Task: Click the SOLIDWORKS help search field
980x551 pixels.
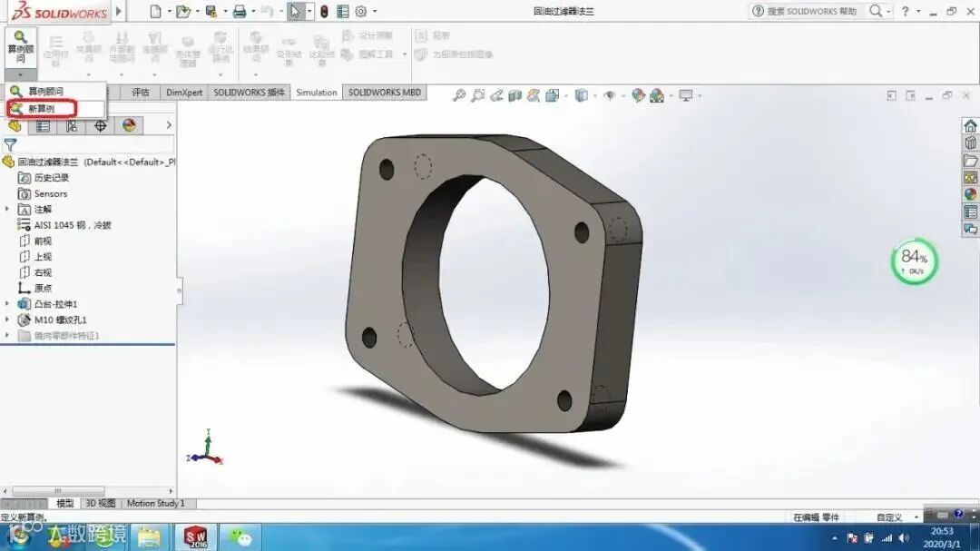Action: (x=811, y=11)
